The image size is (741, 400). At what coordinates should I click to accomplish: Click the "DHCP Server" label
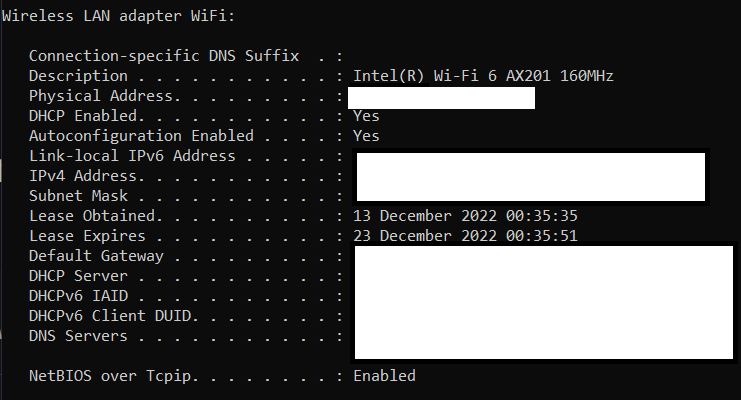click(78, 276)
